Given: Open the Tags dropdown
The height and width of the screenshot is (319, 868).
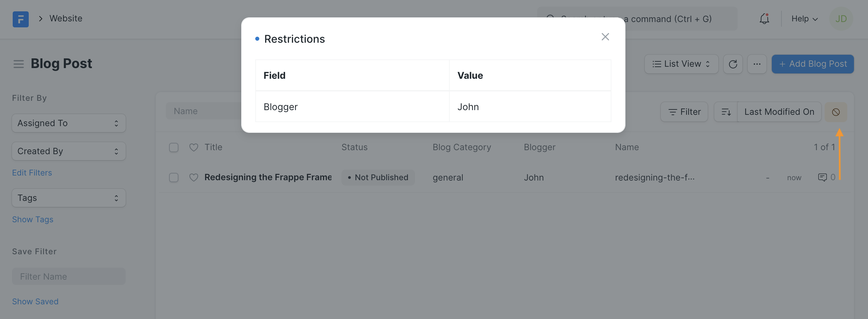Looking at the screenshot, I should point(68,198).
